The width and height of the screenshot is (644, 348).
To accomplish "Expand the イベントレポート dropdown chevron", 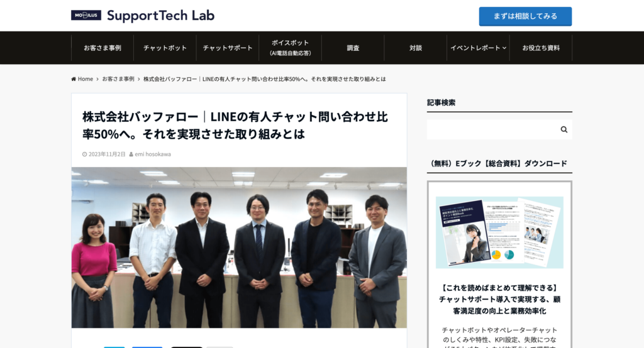I will pos(504,48).
